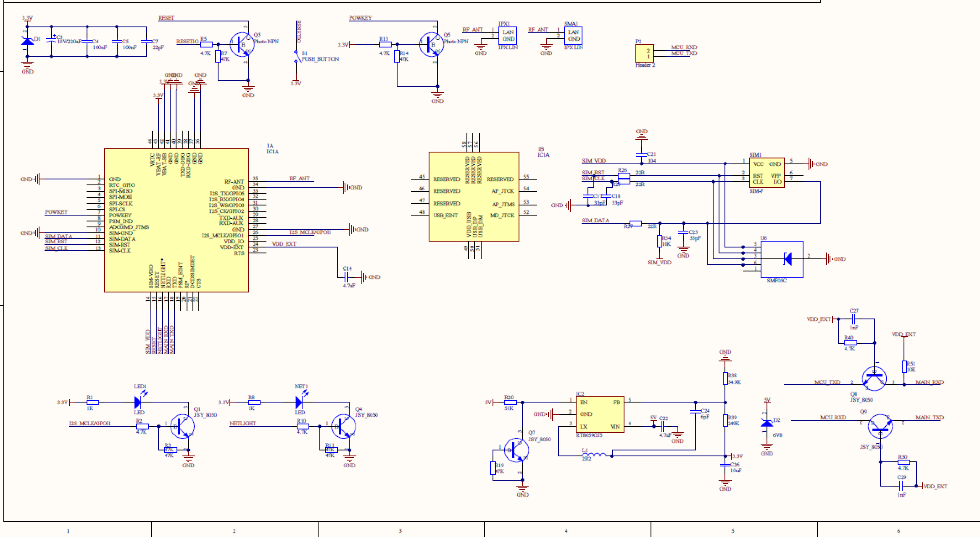Select the Q7 JSY_8050 transistor symbol
This screenshot has width=980, height=537.
516,450
